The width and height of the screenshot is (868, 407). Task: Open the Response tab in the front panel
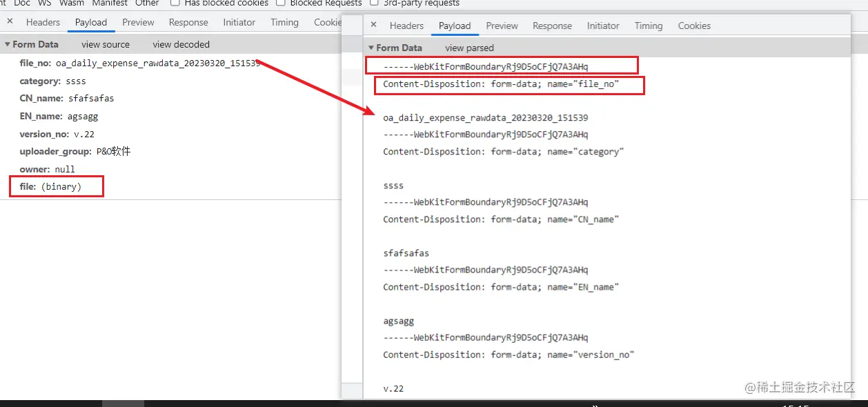pos(552,26)
